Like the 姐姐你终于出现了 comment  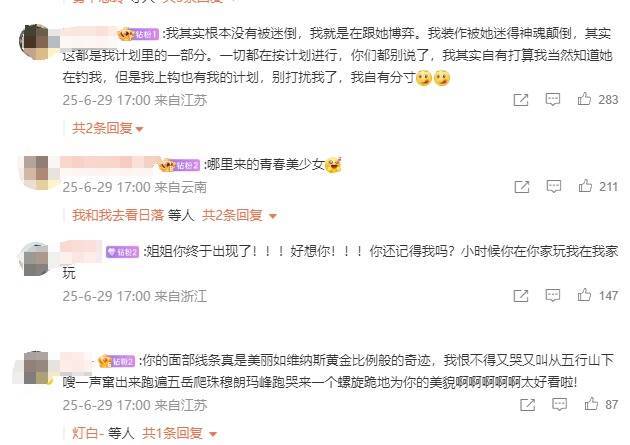[584, 295]
